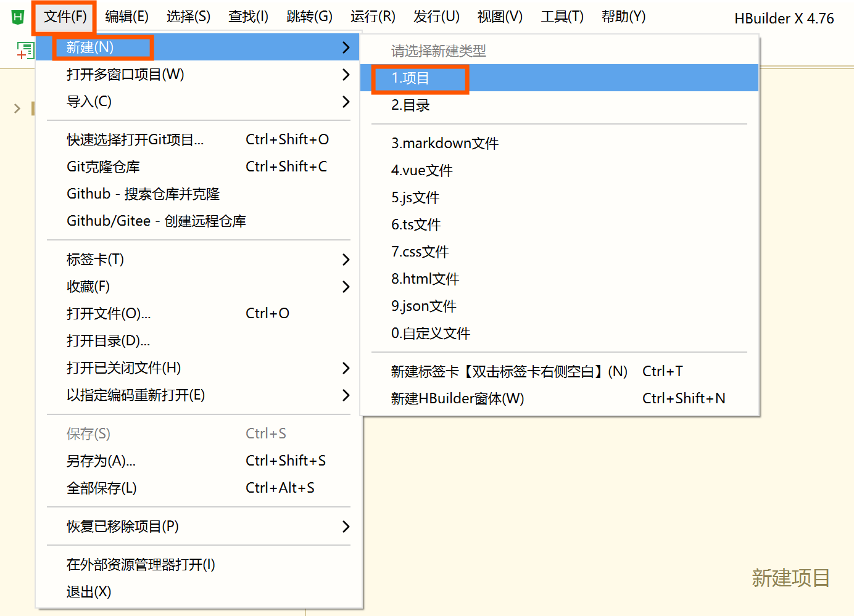Expand 恢复已移除项目(P) submenu arrow
Image resolution: width=854 pixels, height=616 pixels.
[x=346, y=527]
